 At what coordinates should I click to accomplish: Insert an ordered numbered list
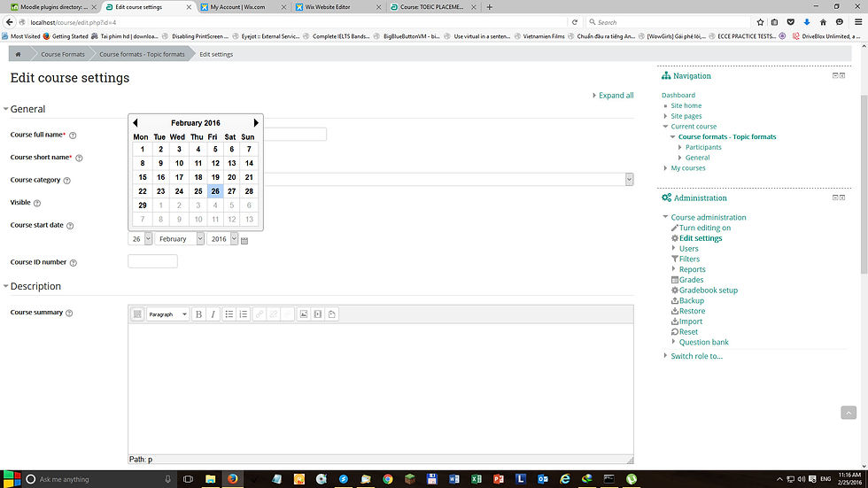pos(243,314)
